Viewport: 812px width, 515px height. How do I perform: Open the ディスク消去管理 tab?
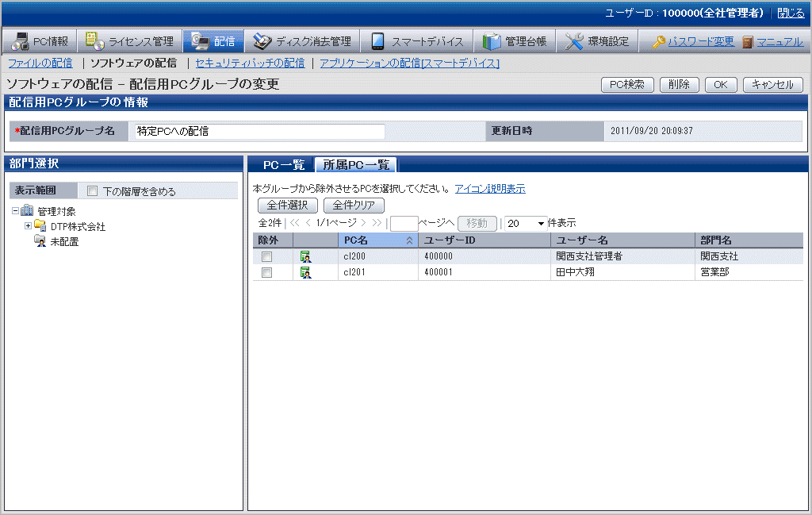[302, 41]
